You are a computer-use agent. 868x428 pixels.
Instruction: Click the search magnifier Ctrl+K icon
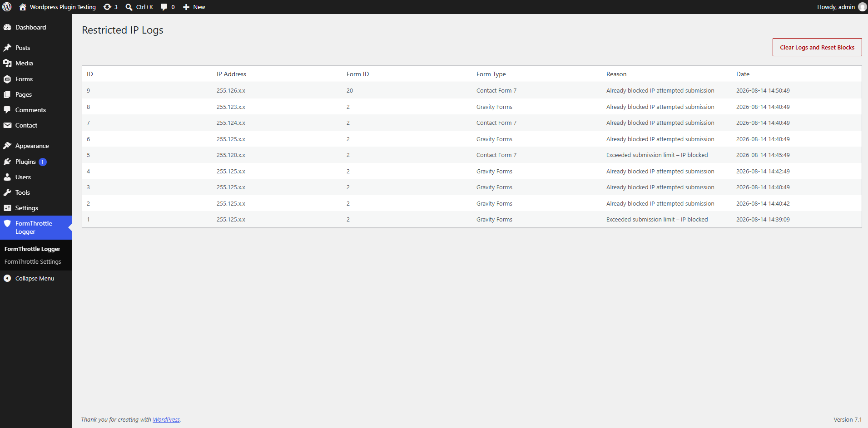(129, 7)
